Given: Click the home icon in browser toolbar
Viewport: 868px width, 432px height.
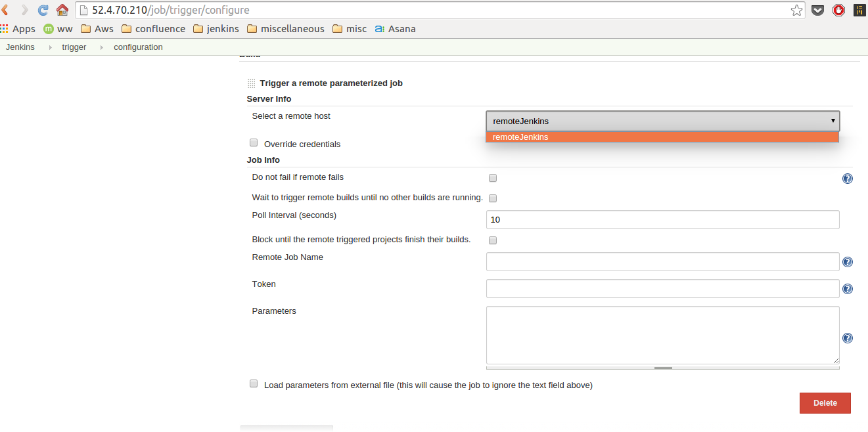Looking at the screenshot, I should click(x=62, y=10).
